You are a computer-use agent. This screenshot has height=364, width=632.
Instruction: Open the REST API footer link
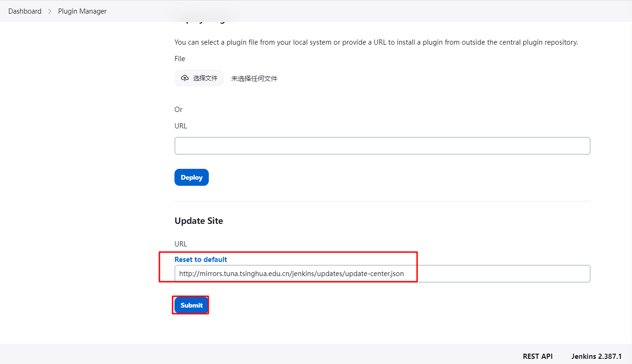click(x=537, y=356)
